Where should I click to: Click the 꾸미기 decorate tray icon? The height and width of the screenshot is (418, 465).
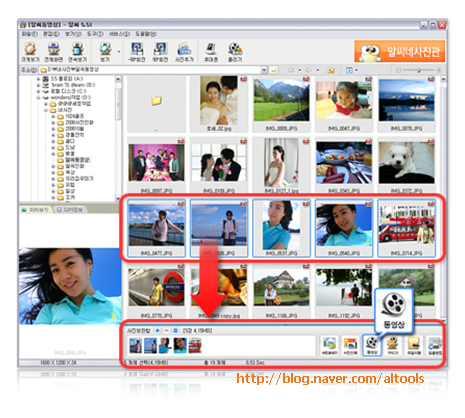click(393, 345)
